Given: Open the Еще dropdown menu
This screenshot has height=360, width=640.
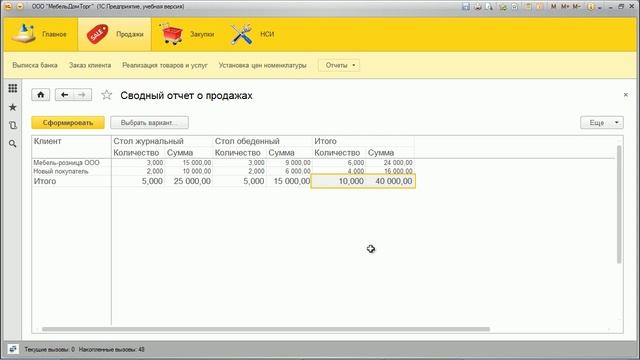Looking at the screenshot, I should pos(602,122).
